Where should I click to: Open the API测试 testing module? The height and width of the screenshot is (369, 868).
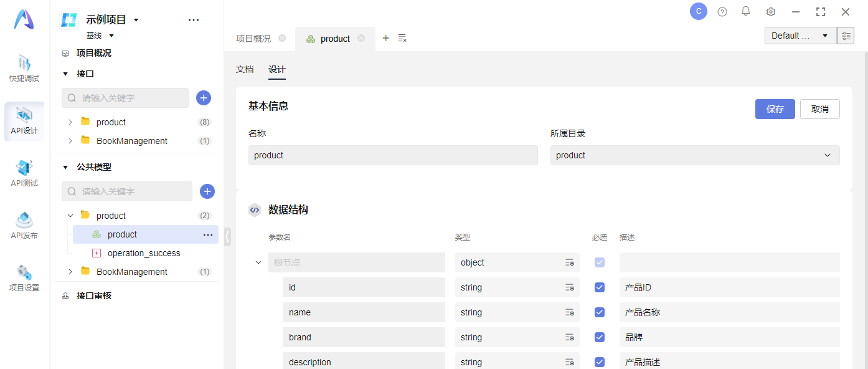click(24, 173)
